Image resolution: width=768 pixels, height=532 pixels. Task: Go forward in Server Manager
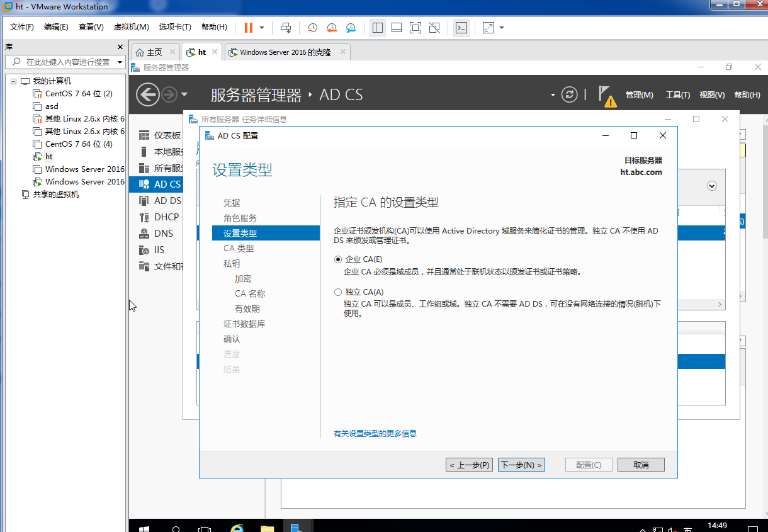(169, 94)
